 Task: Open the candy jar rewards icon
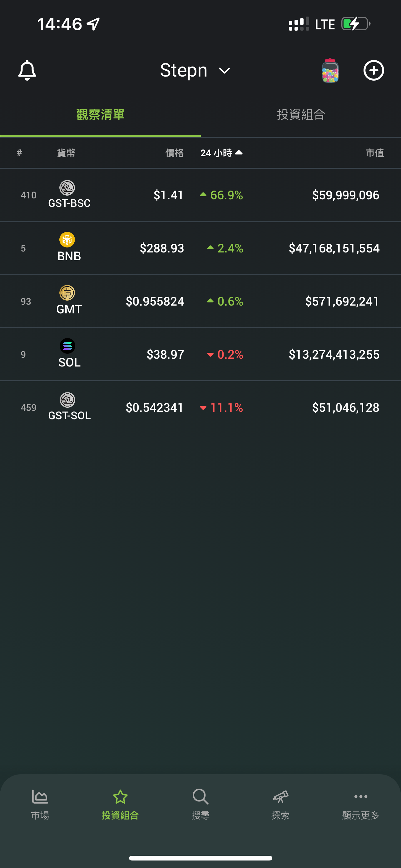tap(330, 70)
